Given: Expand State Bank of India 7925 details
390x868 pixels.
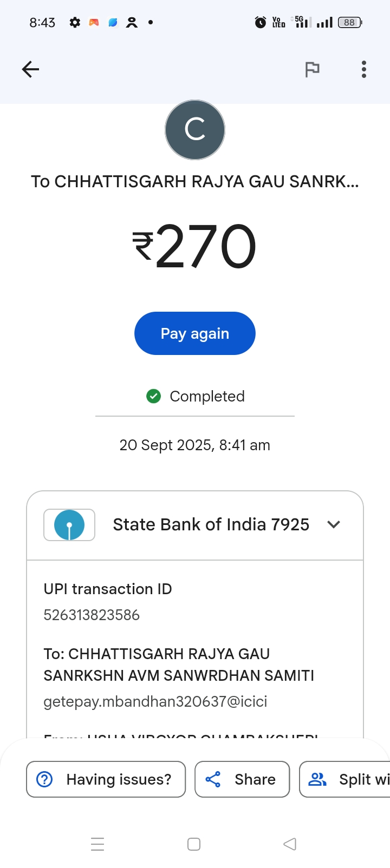Looking at the screenshot, I should point(211,524).
